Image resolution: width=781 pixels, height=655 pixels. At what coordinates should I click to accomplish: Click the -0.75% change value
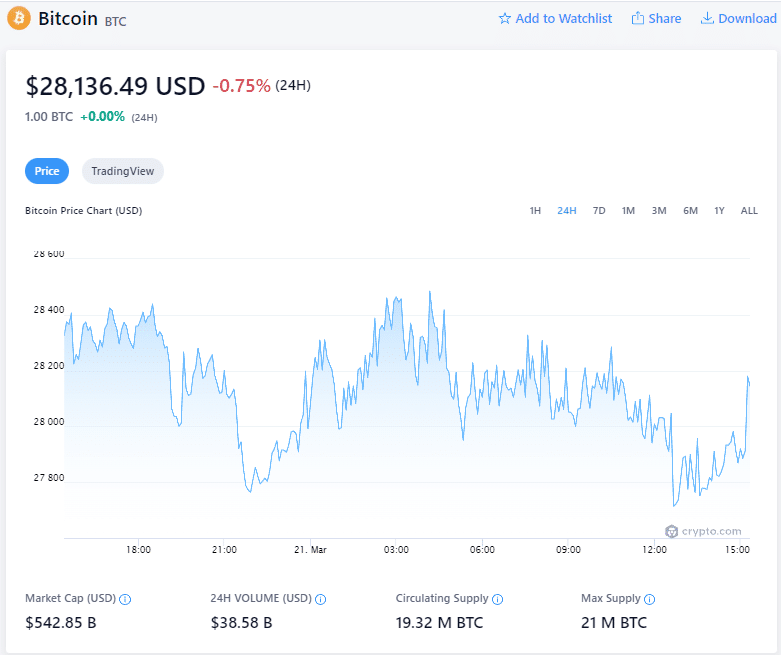(x=242, y=86)
